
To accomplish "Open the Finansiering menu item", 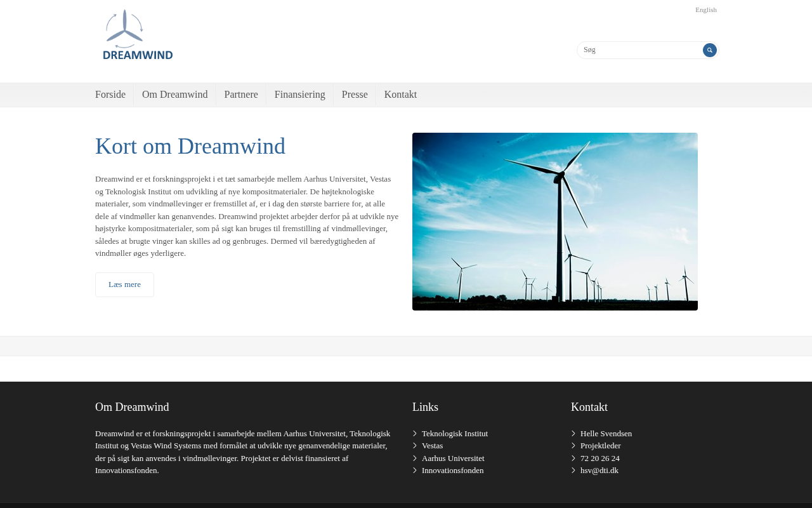I will (x=300, y=95).
